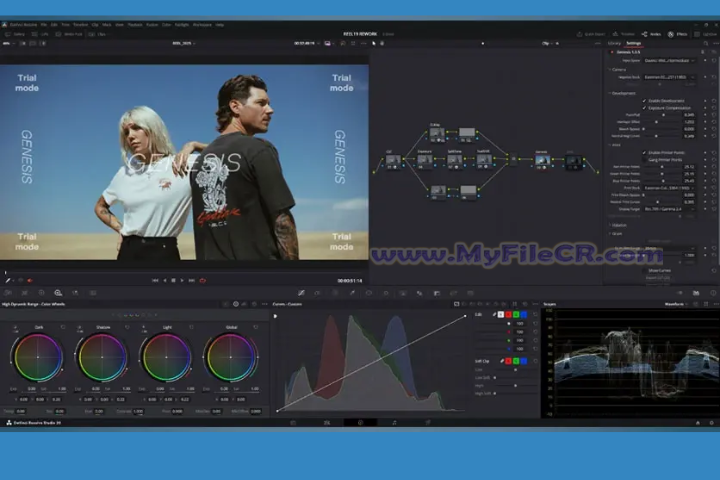Toggle the Y luminance curve channel button
This screenshot has height=480, width=720.
pos(501,315)
